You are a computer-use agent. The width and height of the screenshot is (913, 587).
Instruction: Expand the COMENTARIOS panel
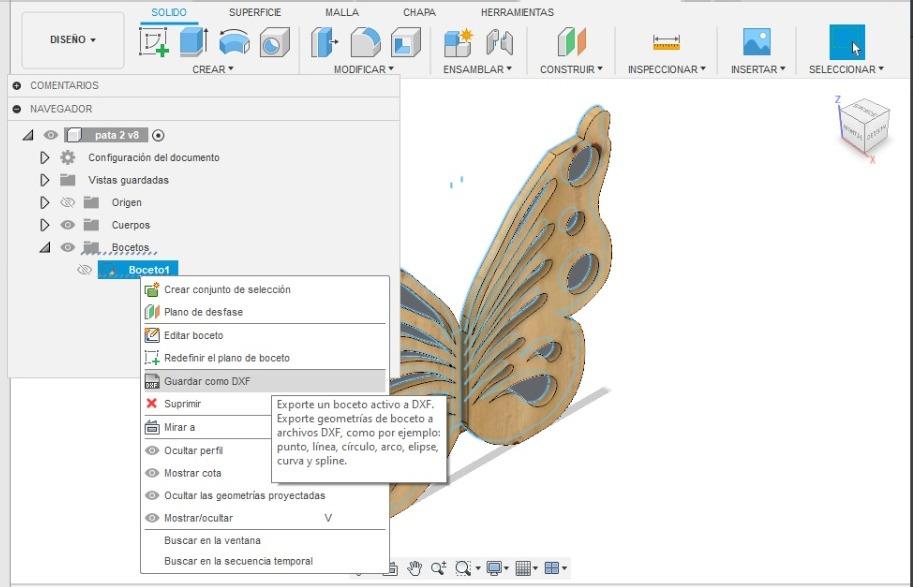(17, 86)
